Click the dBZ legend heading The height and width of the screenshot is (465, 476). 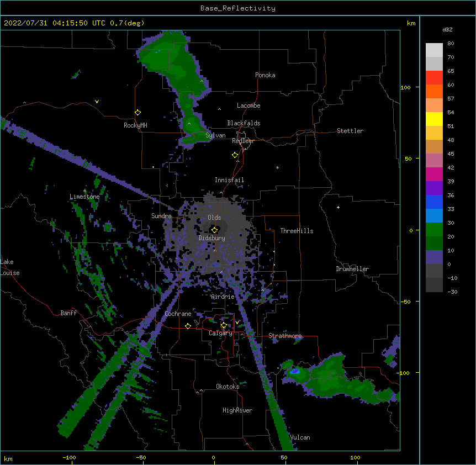(447, 29)
